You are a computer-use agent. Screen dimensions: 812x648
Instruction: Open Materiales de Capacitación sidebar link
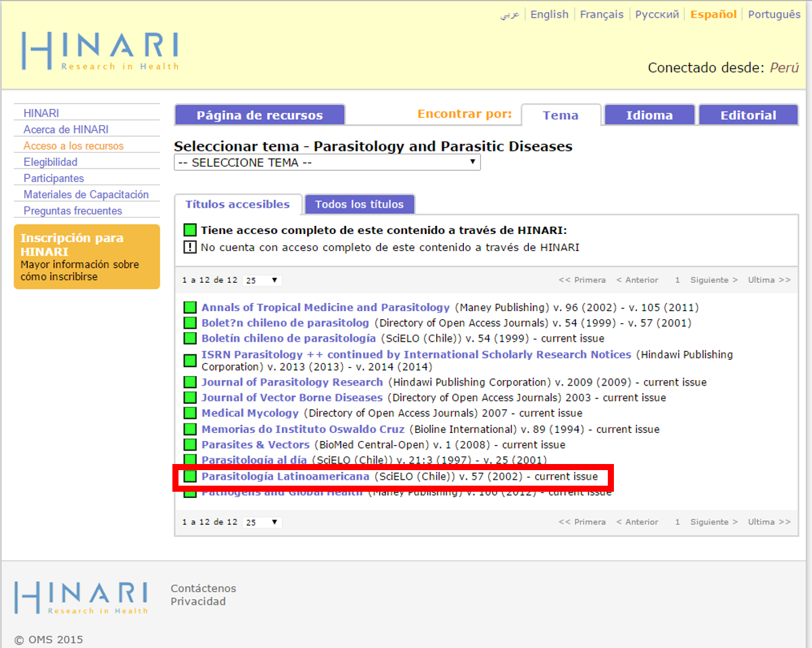coord(86,194)
